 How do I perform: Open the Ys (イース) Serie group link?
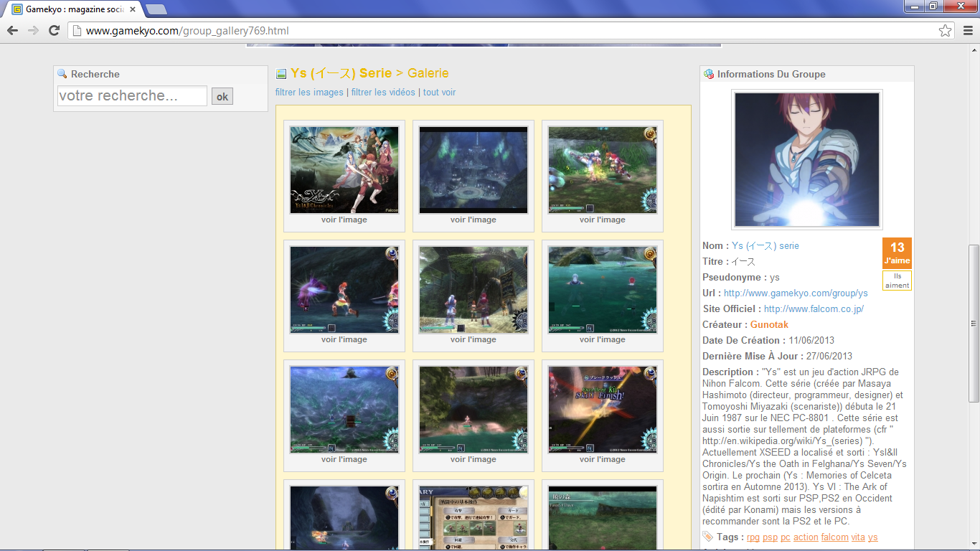[x=341, y=73]
